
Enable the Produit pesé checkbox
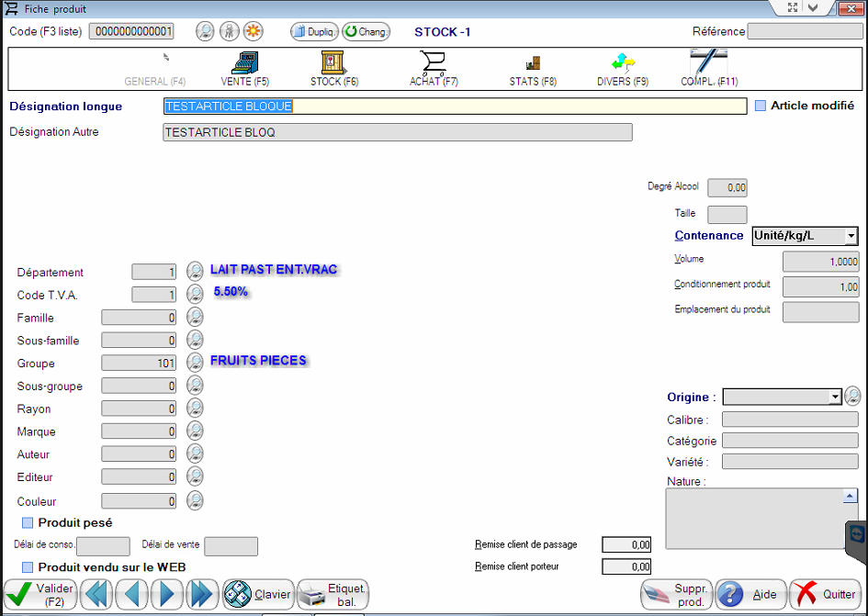[28, 522]
